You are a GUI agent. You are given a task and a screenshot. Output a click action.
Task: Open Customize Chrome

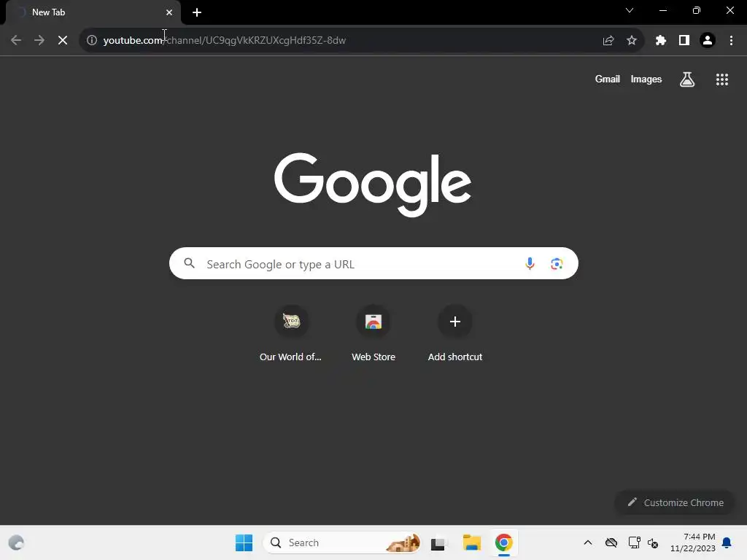tap(675, 502)
